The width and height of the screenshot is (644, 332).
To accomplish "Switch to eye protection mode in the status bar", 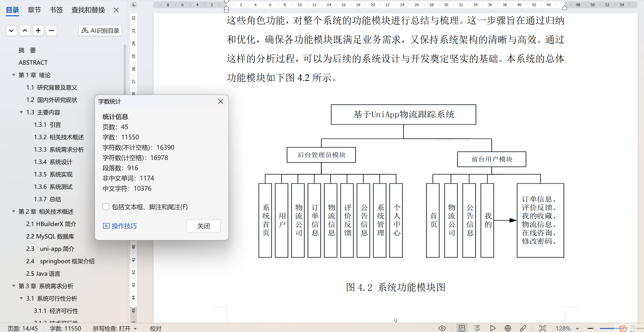I will click(442, 328).
